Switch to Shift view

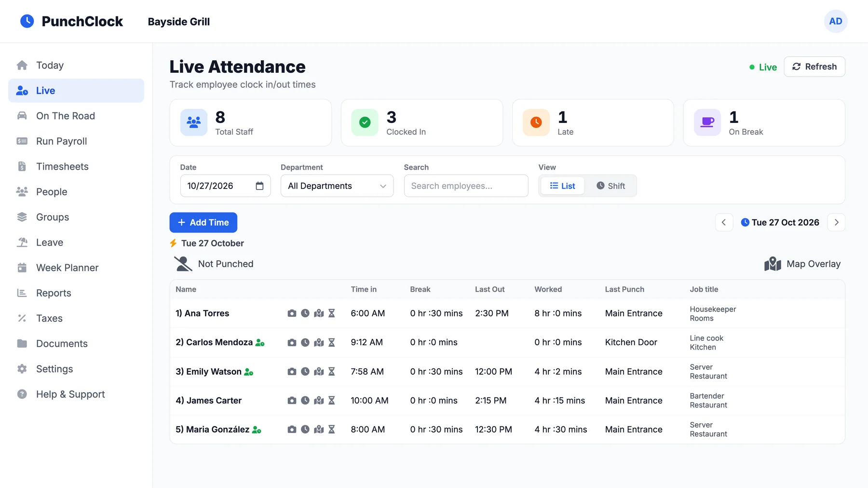(610, 186)
